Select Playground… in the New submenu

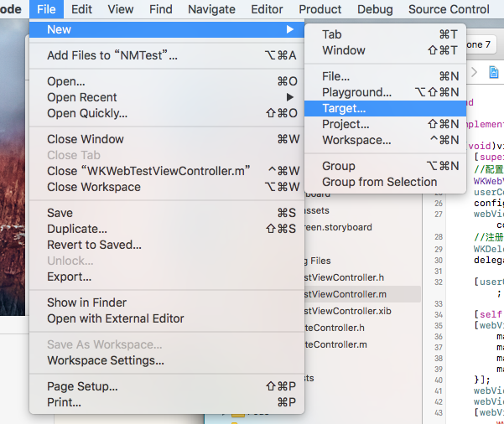[x=356, y=92]
